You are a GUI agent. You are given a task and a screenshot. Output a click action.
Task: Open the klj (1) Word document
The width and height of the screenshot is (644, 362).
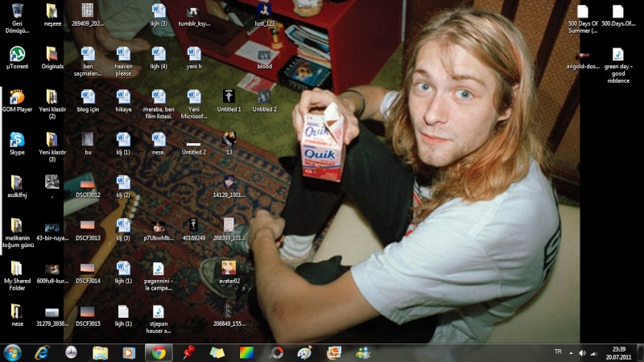[x=123, y=144]
